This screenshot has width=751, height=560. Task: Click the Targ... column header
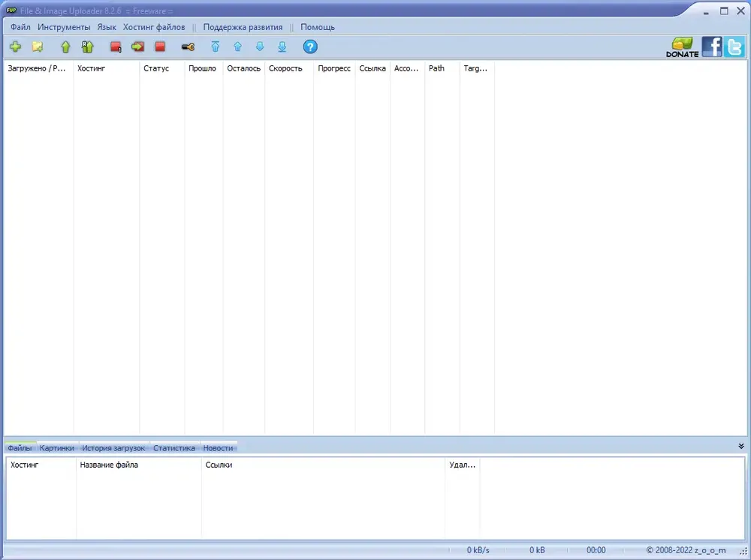point(477,68)
